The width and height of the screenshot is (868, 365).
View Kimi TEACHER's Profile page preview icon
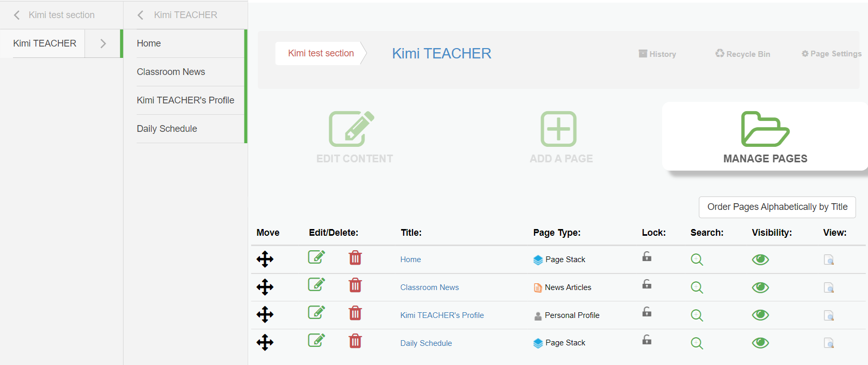(829, 315)
